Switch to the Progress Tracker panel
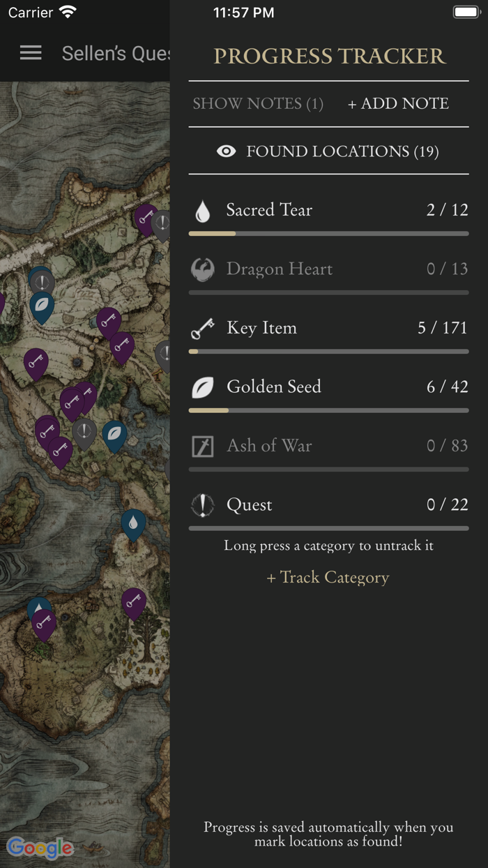 click(328, 56)
